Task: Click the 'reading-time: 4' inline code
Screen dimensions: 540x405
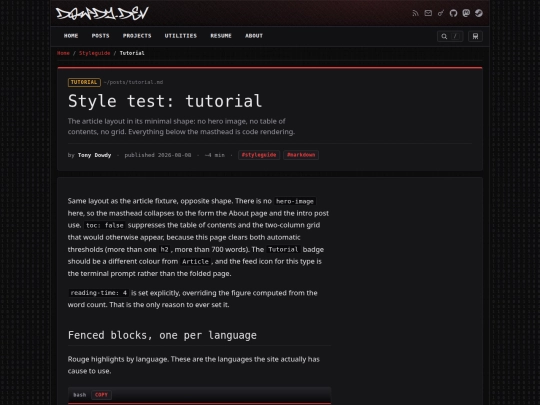Action: pyautogui.click(x=99, y=293)
